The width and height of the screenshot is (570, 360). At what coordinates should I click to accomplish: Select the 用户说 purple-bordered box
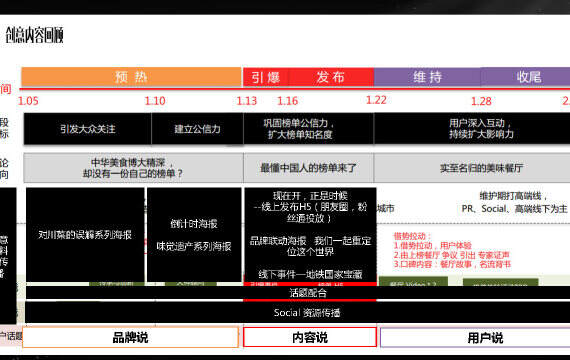475,338
